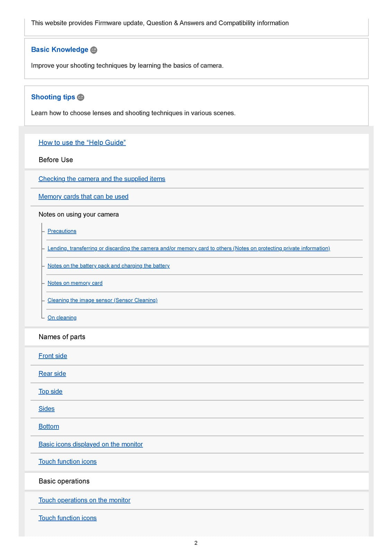Open the Precautions topic

point(62,231)
